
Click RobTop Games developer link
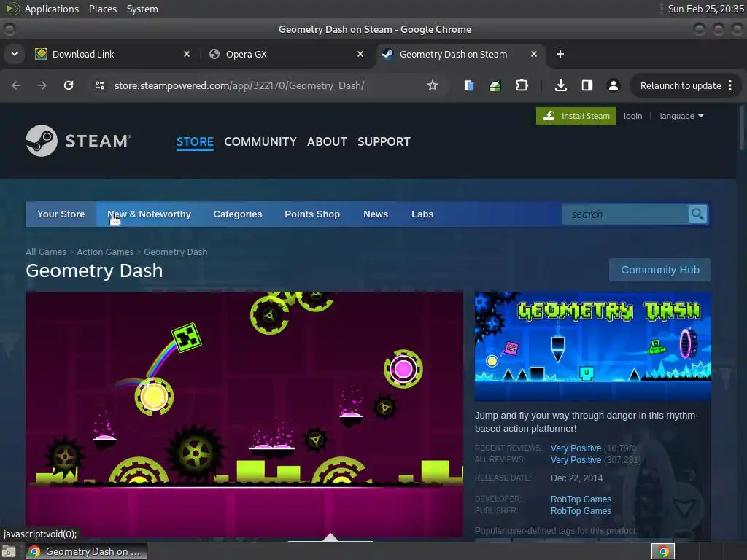tap(581, 499)
